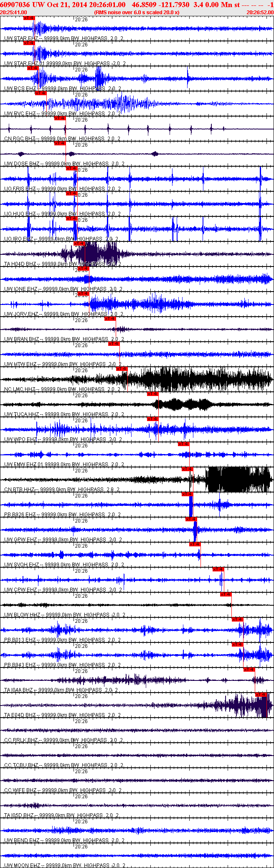Click red pick marker above UW DOSE trace
Viewport: 274px width, 868px height.
tap(60, 143)
